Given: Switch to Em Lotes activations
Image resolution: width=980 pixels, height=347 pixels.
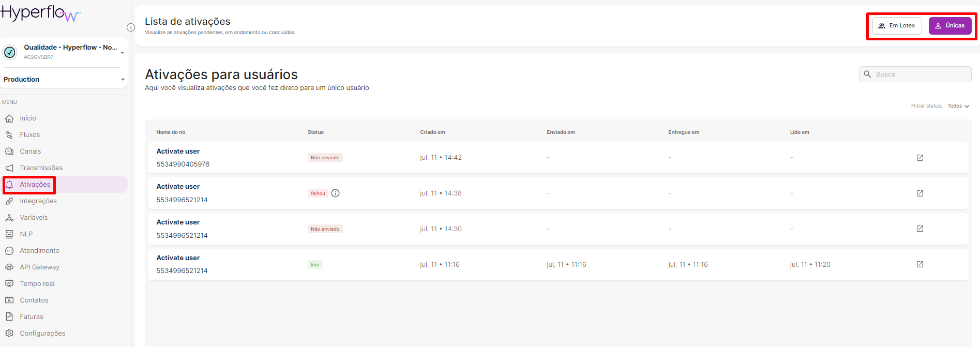Looking at the screenshot, I should tap(897, 26).
